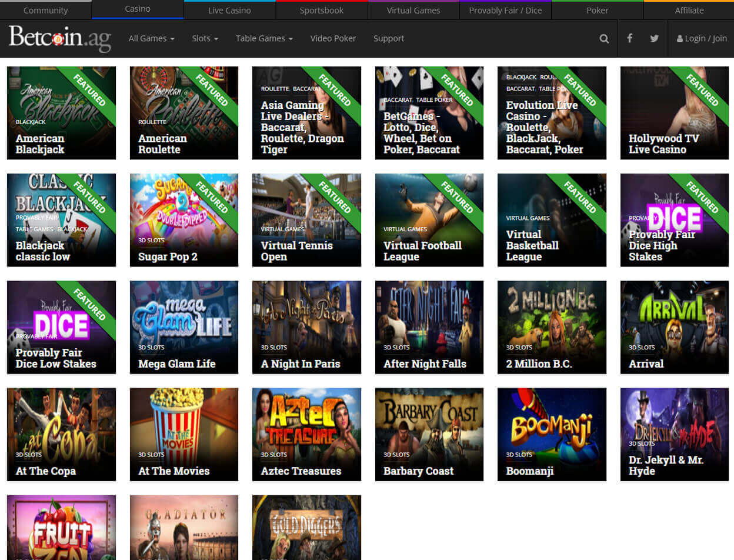The width and height of the screenshot is (734, 560).
Task: Open A Night In Paris slot
Action: click(306, 327)
